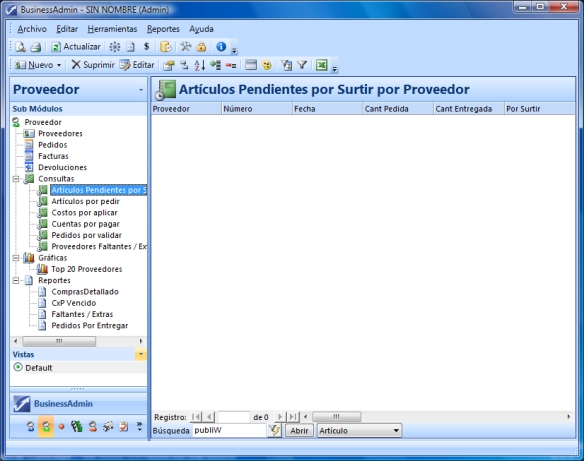Open the Nuevo button dropdown arrow
The height and width of the screenshot is (461, 584).
tap(59, 65)
